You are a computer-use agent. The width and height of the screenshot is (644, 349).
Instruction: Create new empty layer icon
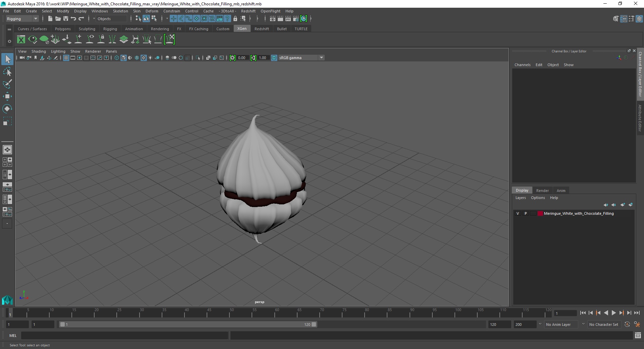tap(623, 204)
